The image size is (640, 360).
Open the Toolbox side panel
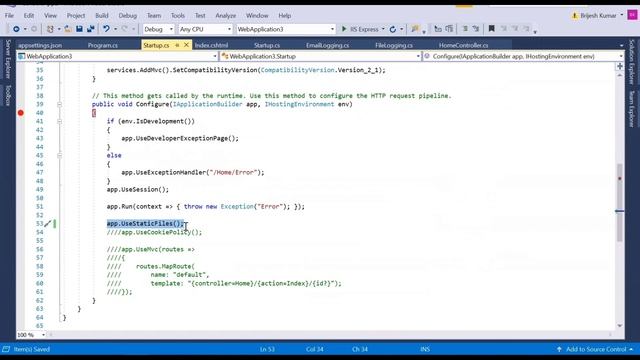7,95
